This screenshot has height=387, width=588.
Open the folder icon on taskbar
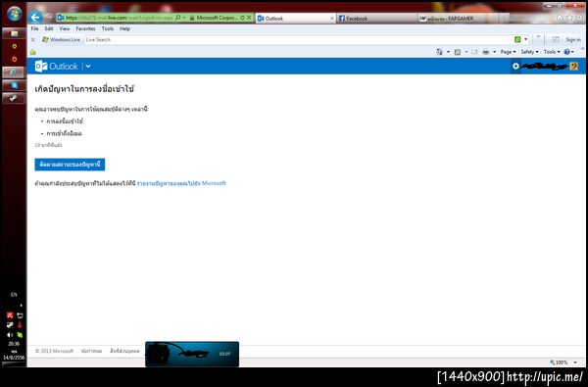(x=15, y=33)
